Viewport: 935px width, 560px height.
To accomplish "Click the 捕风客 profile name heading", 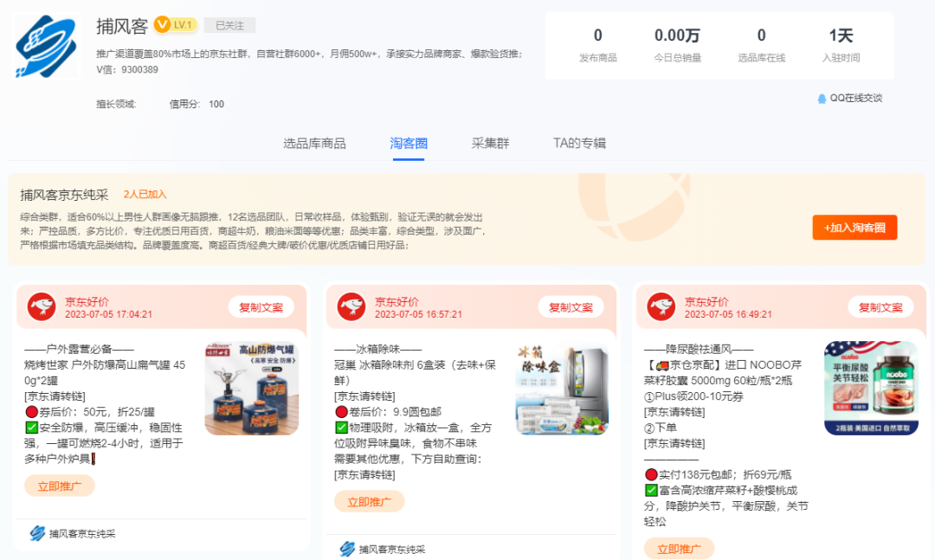I will tap(122, 26).
